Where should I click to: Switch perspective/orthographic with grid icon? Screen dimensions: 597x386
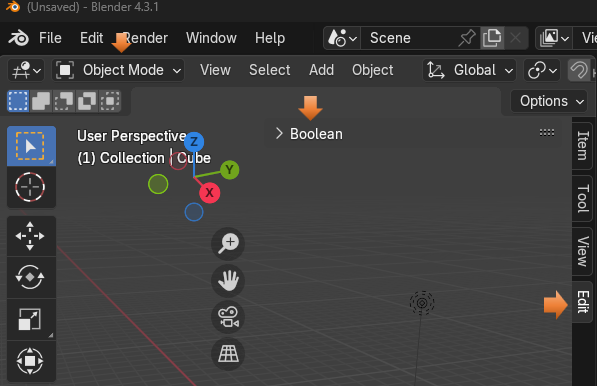click(228, 354)
